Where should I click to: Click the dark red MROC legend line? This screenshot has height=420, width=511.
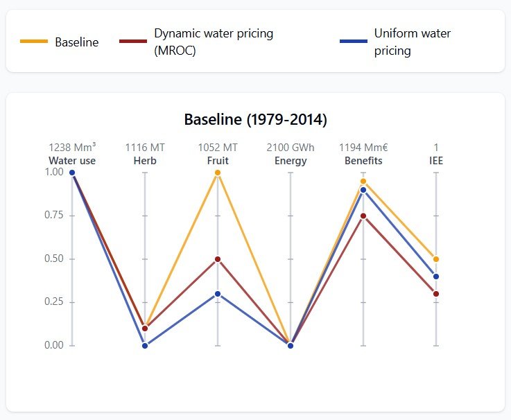click(133, 42)
